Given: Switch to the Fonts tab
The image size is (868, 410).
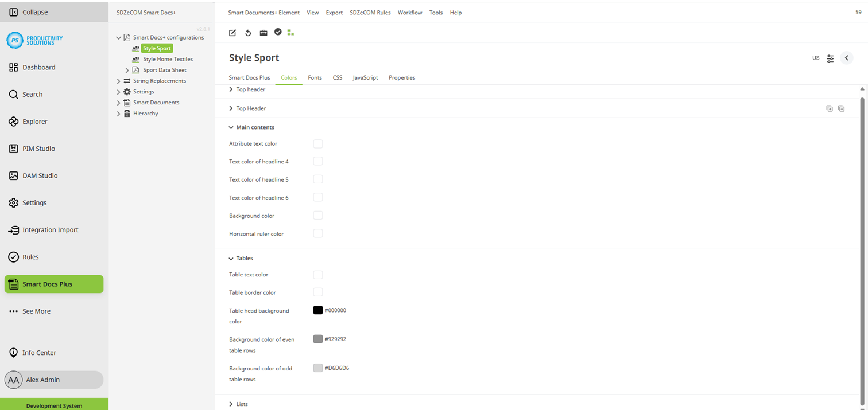Looking at the screenshot, I should pos(315,77).
